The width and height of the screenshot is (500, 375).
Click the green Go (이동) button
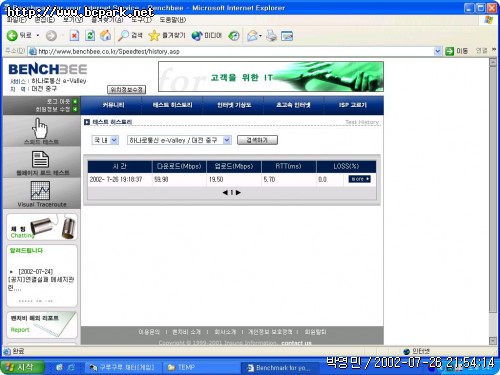coord(457,51)
